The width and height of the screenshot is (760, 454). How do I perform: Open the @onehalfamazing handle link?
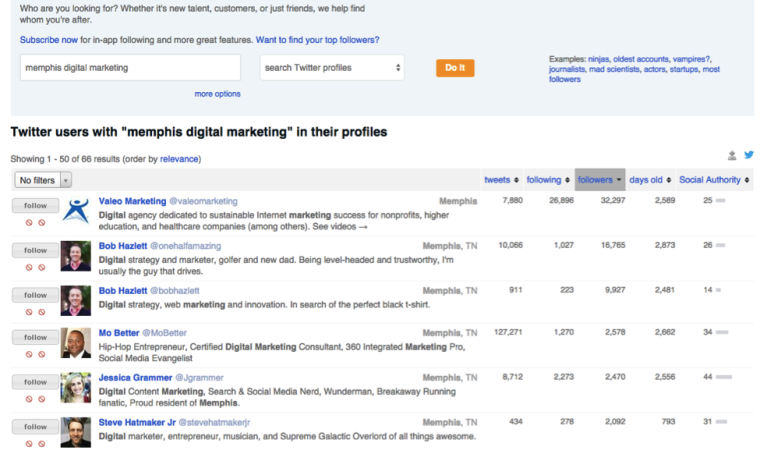[x=185, y=246]
